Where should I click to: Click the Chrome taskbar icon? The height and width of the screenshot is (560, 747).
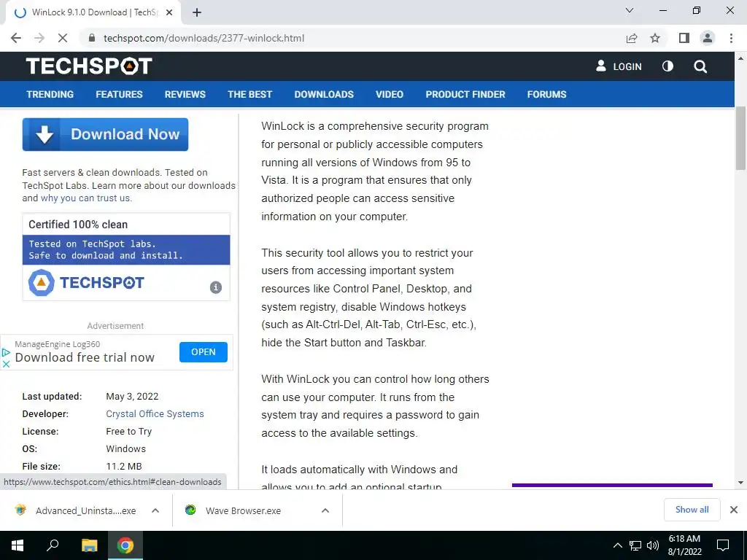[125, 545]
